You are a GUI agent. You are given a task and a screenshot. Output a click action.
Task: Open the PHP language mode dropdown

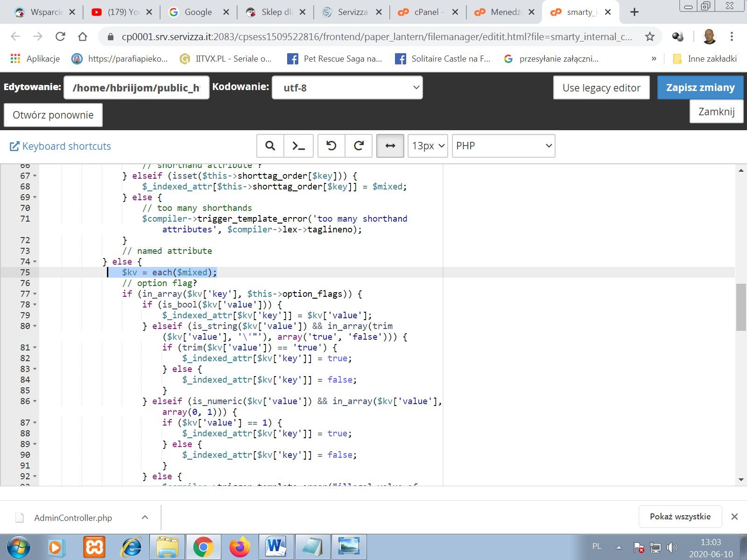coord(503,146)
